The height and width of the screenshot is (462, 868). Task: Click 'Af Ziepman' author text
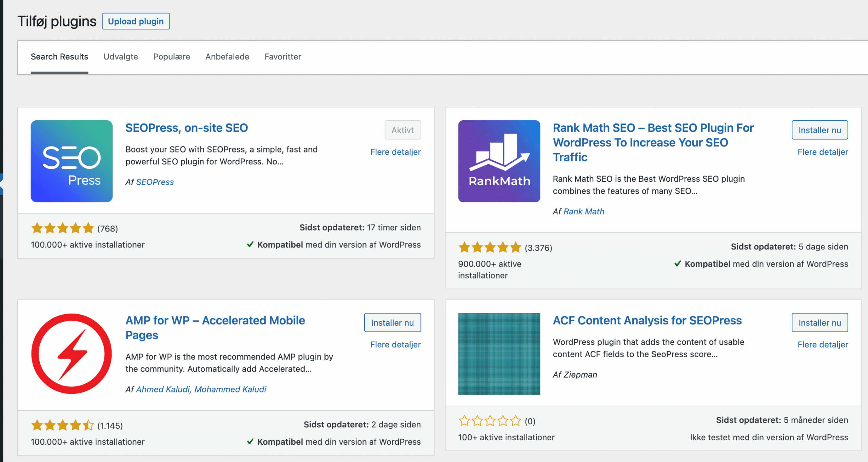coord(575,375)
